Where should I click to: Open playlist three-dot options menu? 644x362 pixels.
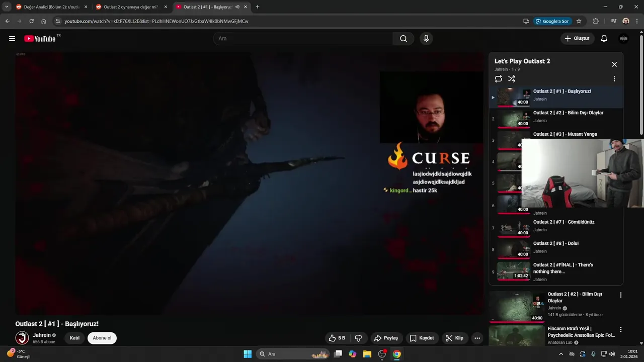(614, 79)
